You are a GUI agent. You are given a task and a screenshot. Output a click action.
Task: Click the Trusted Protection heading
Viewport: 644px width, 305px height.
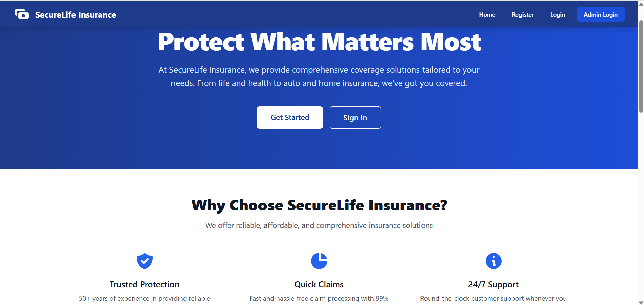144,284
